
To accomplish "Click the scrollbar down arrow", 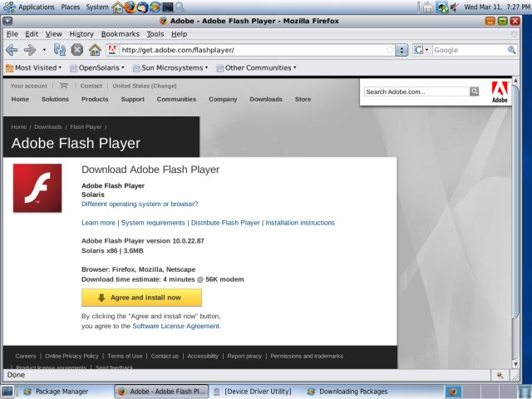I will [515, 364].
